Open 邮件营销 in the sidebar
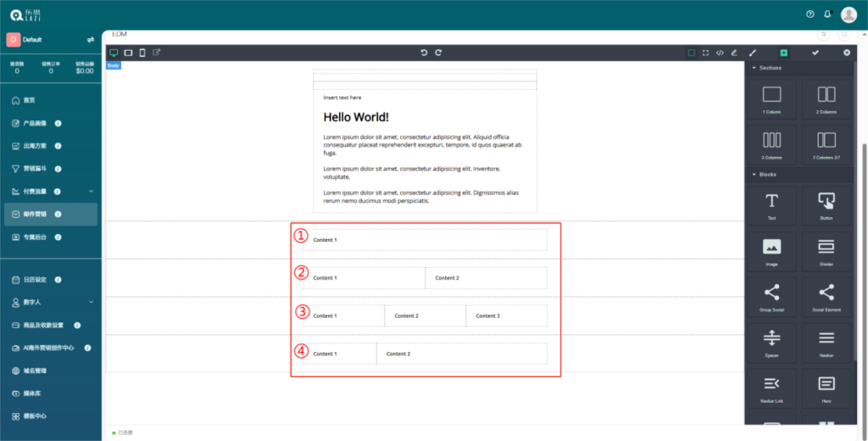This screenshot has width=868, height=441. click(x=34, y=214)
